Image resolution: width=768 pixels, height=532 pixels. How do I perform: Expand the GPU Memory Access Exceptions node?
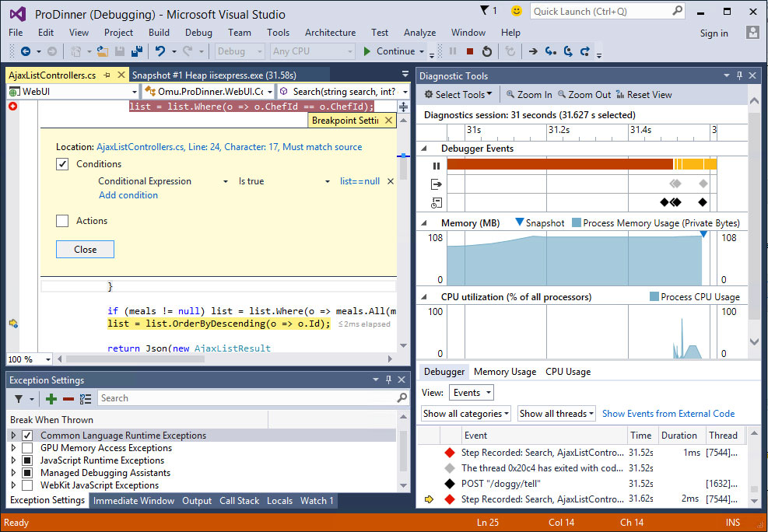[x=13, y=448]
